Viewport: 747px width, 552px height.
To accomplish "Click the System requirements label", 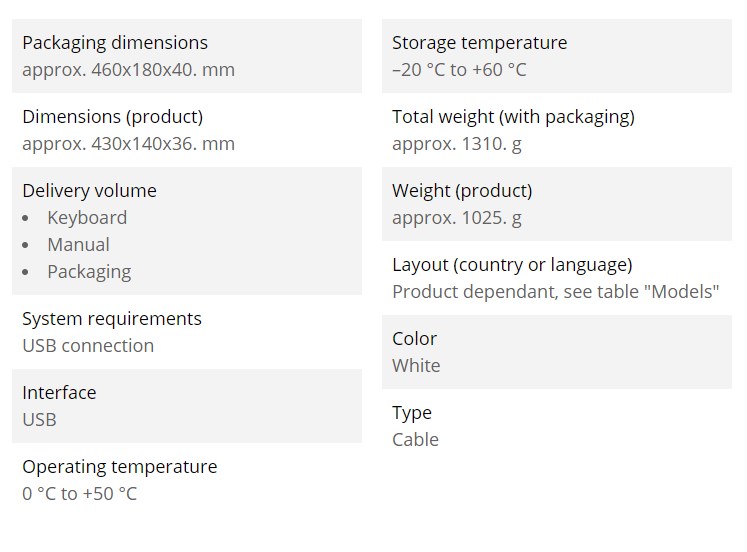I will [112, 319].
